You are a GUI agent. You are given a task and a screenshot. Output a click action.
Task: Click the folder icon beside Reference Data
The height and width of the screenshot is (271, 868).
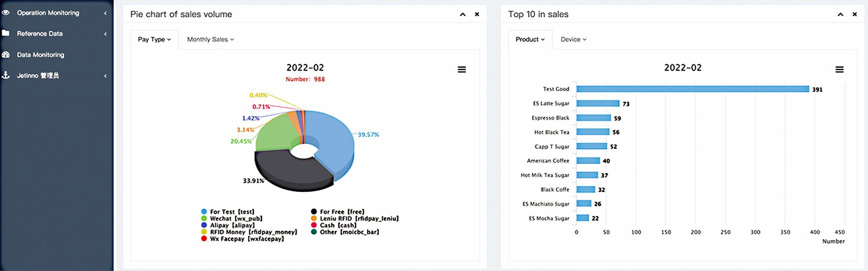(x=5, y=33)
